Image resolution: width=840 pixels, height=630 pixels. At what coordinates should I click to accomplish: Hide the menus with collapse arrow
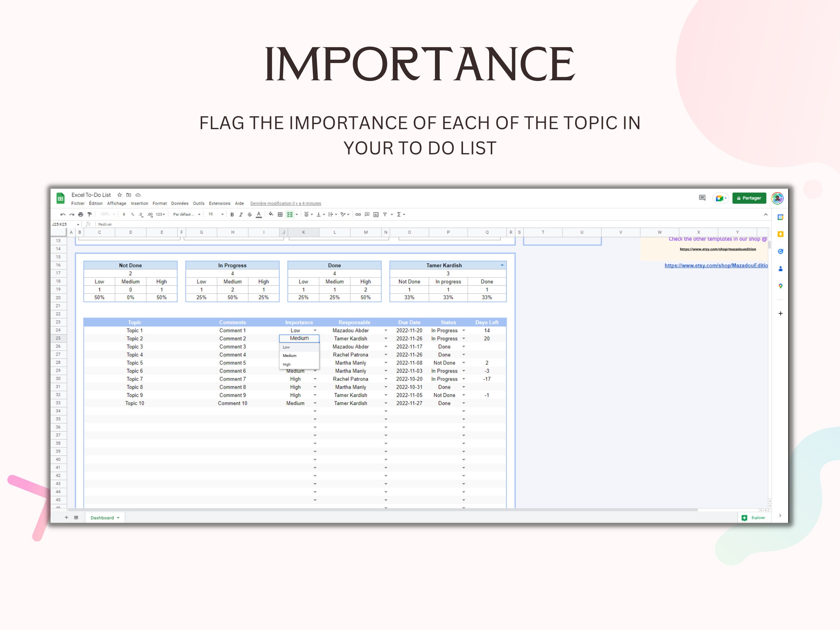coord(766,215)
